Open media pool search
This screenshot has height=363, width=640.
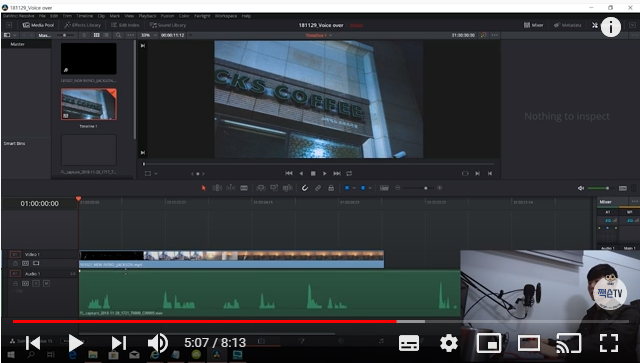(x=118, y=35)
